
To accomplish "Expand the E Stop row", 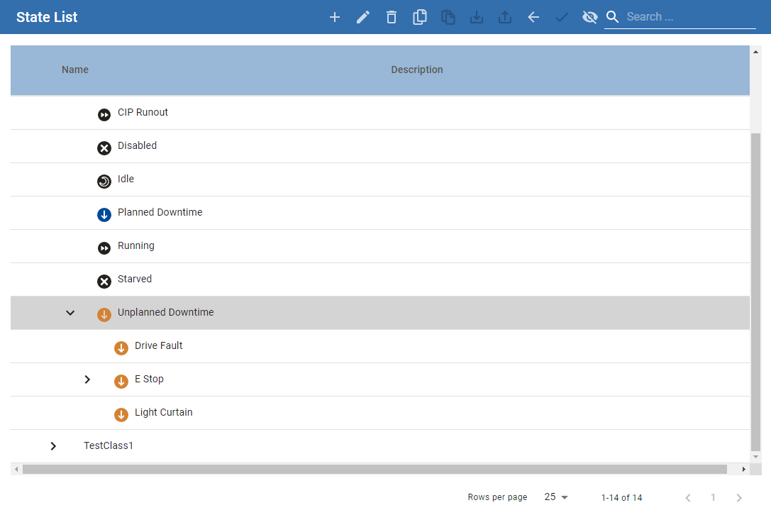I will point(87,379).
